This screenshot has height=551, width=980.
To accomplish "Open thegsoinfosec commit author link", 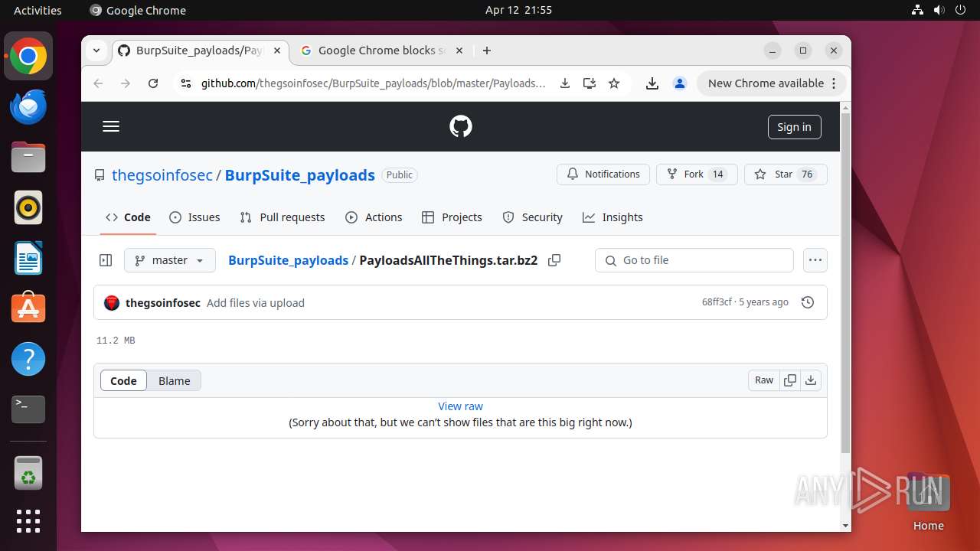I will [163, 303].
